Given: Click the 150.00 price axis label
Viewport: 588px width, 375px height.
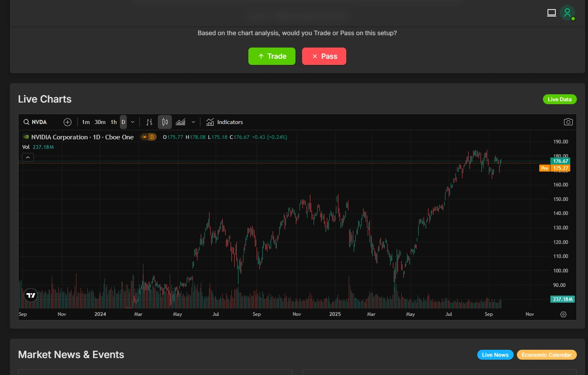Looking at the screenshot, I should coord(560,199).
